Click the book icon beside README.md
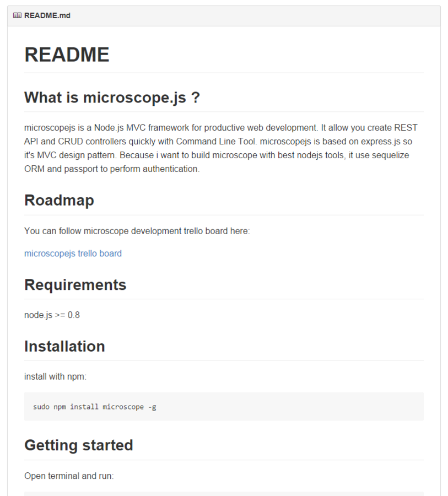Image resolution: width=448 pixels, height=496 pixels. 18,15
